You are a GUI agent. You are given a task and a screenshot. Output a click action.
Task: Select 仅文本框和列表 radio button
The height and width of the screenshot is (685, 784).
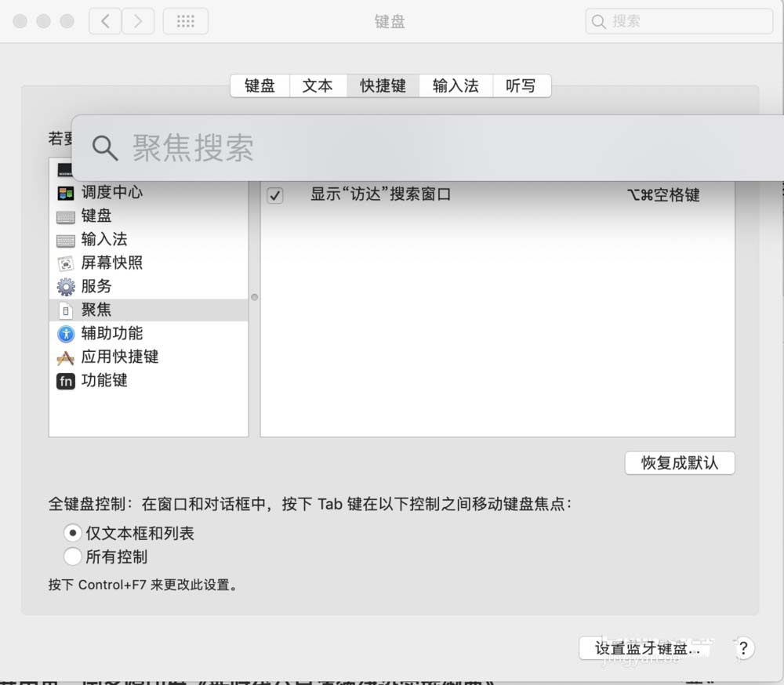pos(73,533)
